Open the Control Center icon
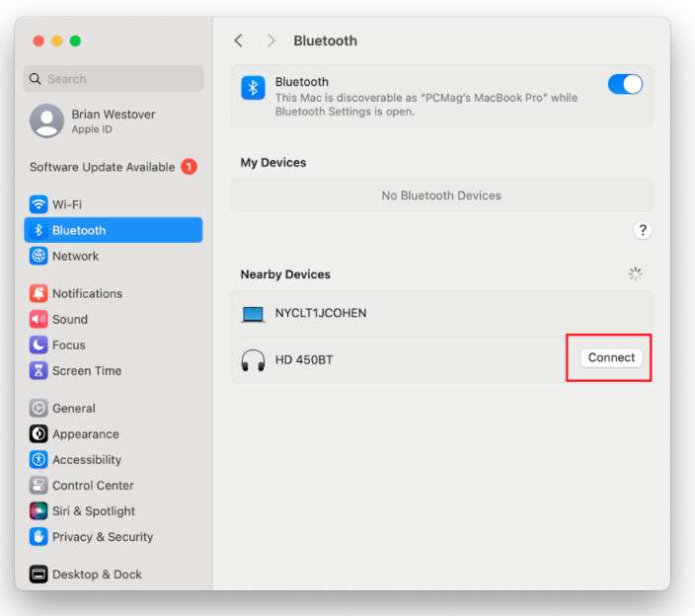Image resolution: width=695 pixels, height=616 pixels. click(39, 486)
